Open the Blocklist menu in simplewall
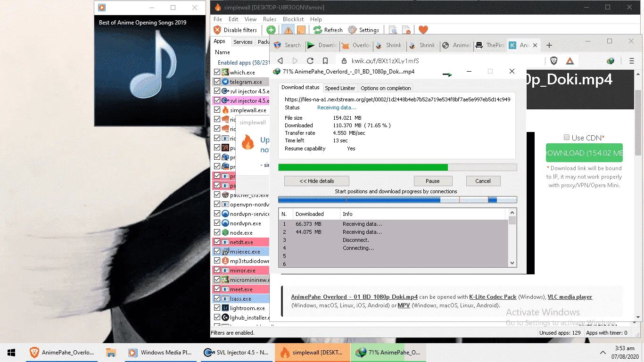 293,19
